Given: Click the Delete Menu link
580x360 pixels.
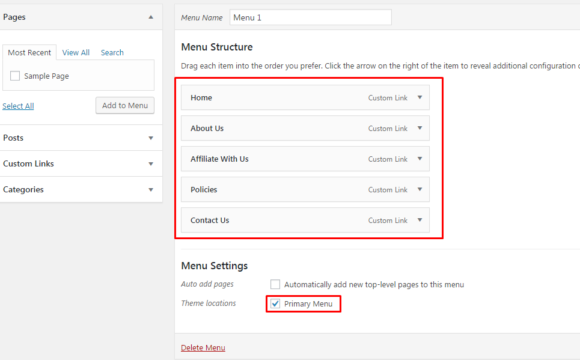Looking at the screenshot, I should [x=203, y=348].
